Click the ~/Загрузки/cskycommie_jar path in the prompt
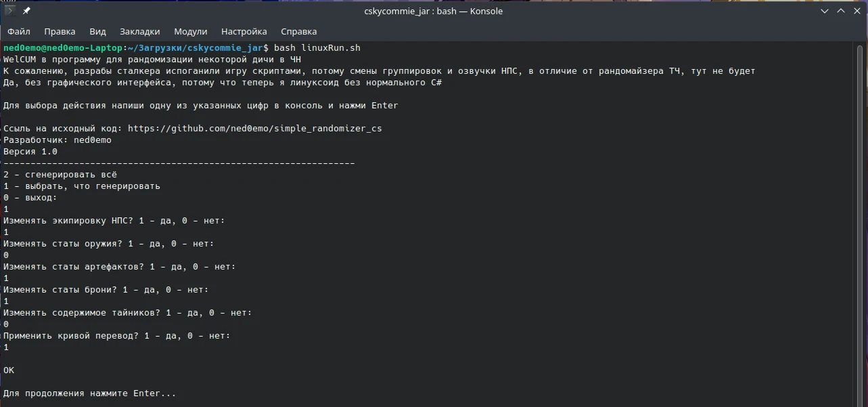This screenshot has height=407, width=868. (196, 48)
